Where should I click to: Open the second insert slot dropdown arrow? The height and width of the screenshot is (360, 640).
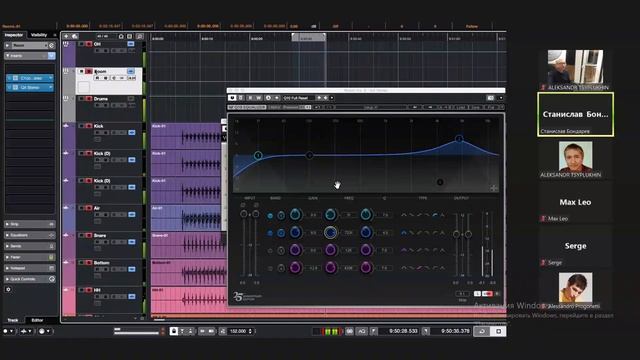point(51,87)
